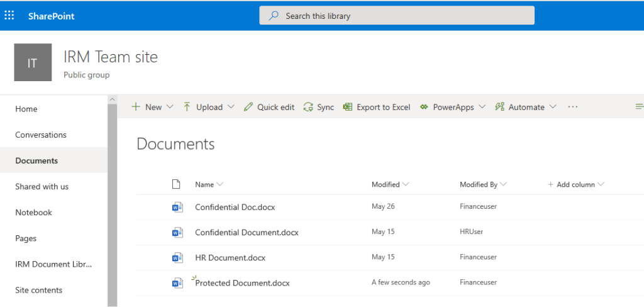Click the Export to Excel label
644x307 pixels.
pos(383,108)
